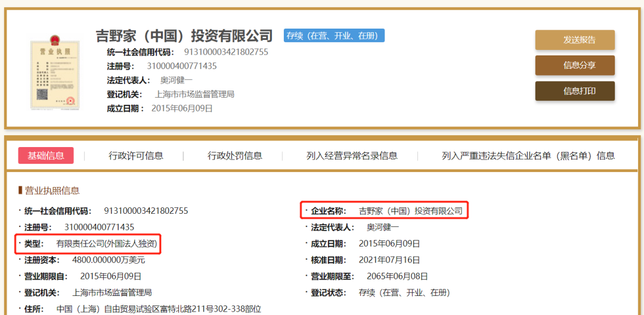644x315 pixels.
Task: Click registered capital 4800.000000万美元
Action: coord(109,260)
